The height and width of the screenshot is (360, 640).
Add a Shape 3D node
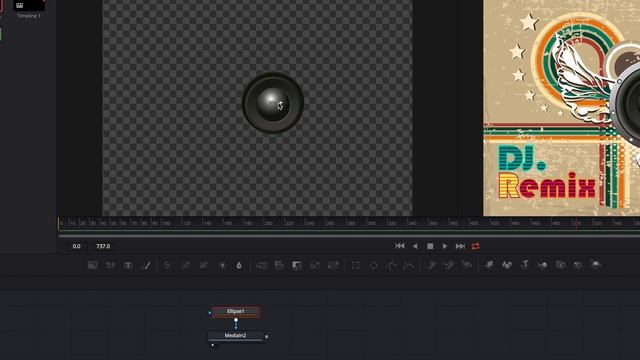(507, 265)
